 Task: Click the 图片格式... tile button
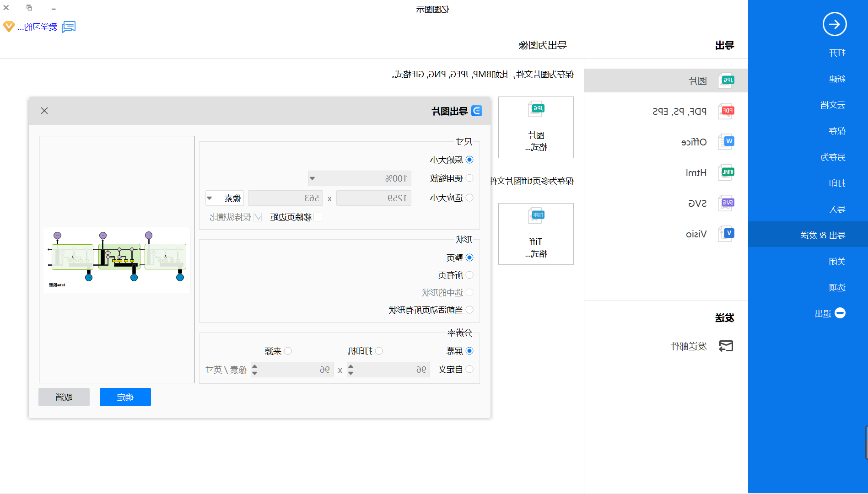[536, 128]
